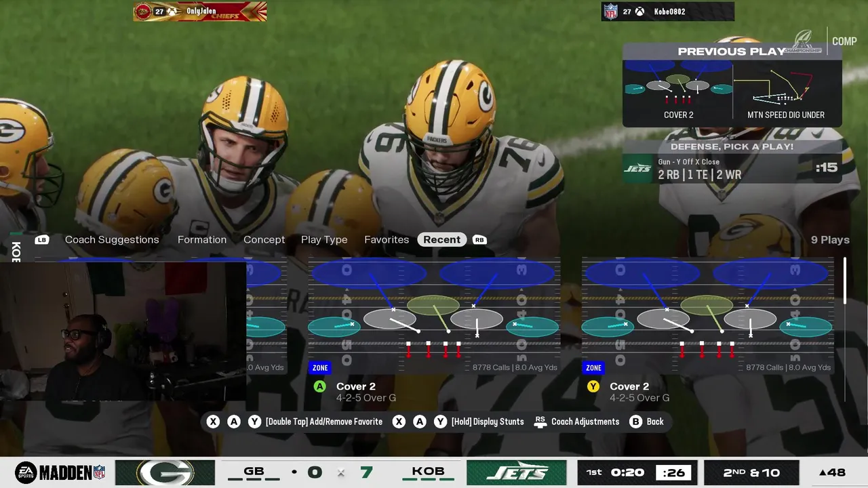The height and width of the screenshot is (488, 868).
Task: Open the Formation tab
Action: (x=202, y=239)
